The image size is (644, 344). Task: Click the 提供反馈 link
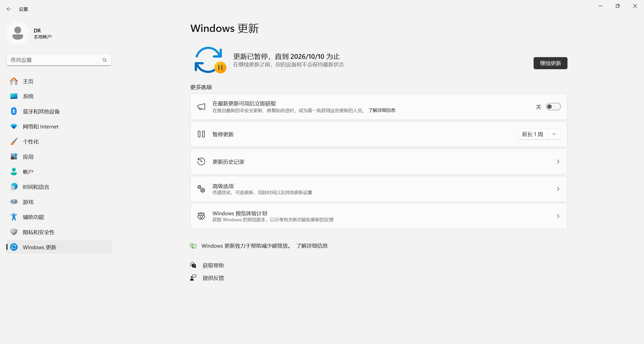click(213, 278)
